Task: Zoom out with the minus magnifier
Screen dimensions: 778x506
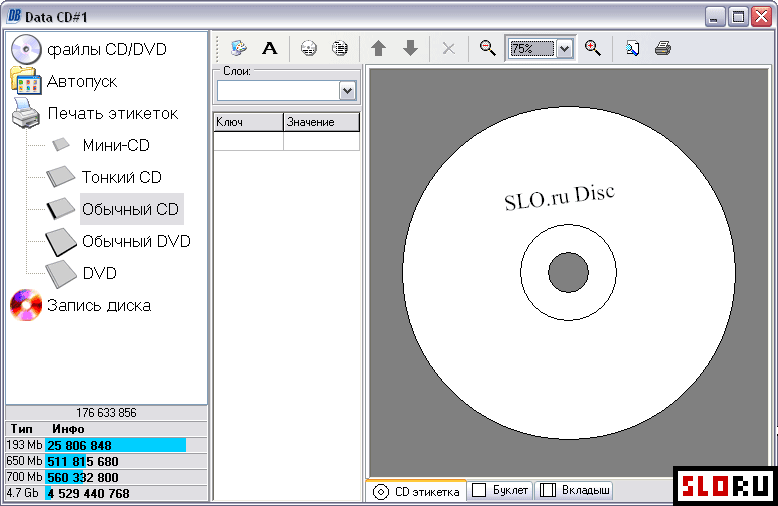Action: pyautogui.click(x=487, y=48)
